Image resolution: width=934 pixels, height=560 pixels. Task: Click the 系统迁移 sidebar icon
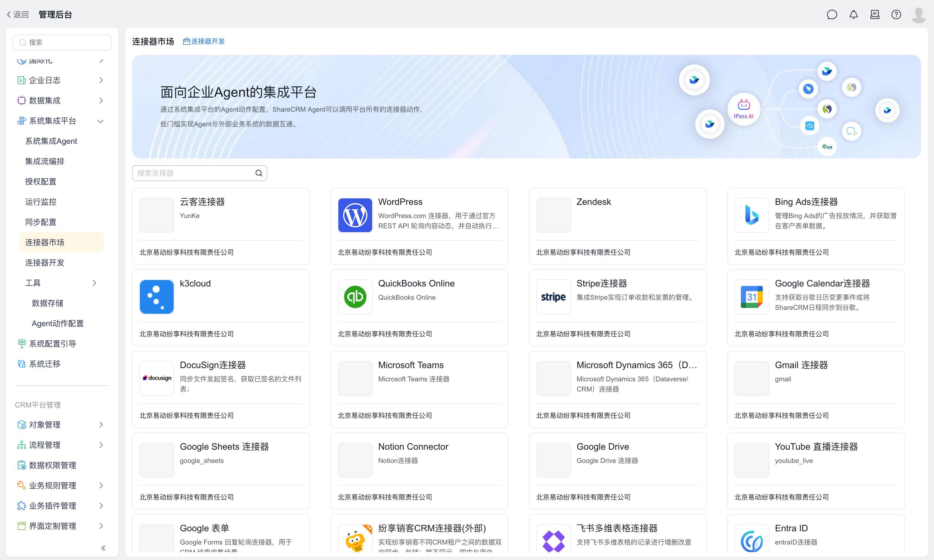tap(21, 364)
